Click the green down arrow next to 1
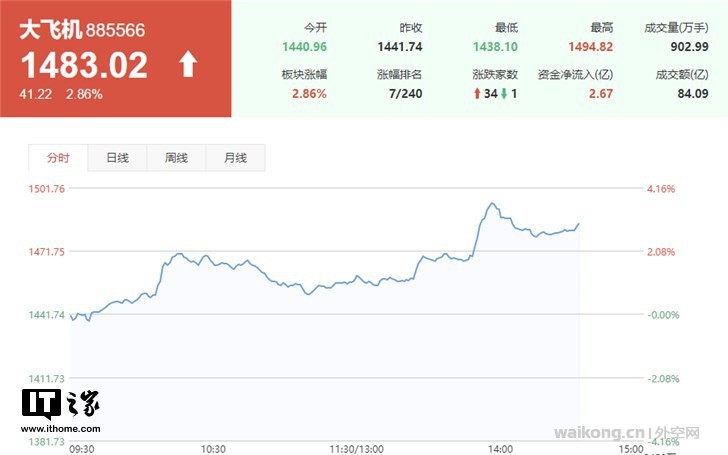This screenshot has height=455, width=728. coord(504,93)
